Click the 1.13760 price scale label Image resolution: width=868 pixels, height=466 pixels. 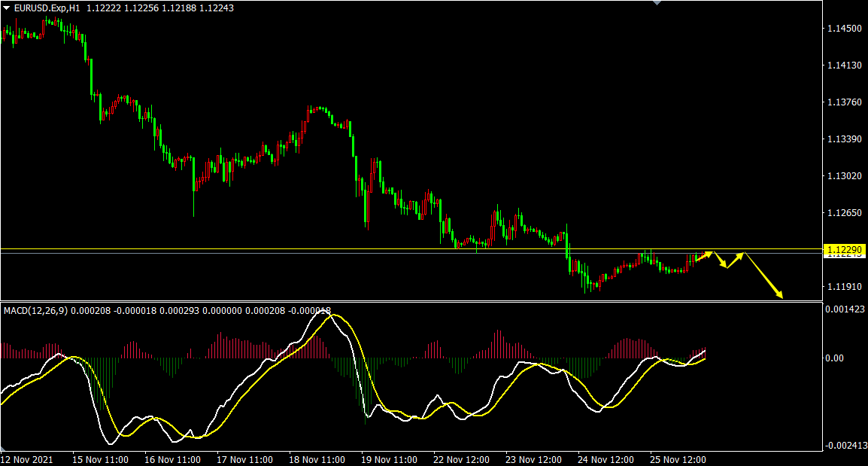coord(844,102)
